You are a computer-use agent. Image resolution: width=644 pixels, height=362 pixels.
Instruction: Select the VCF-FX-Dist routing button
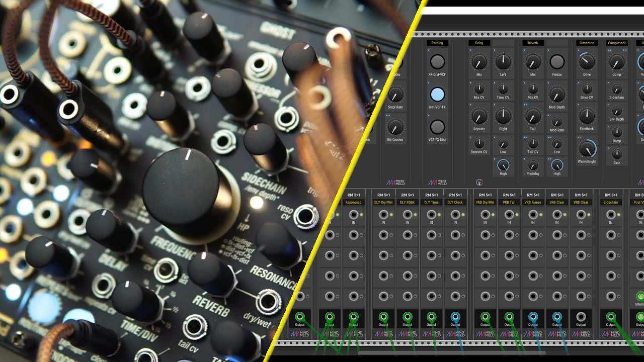point(438,127)
